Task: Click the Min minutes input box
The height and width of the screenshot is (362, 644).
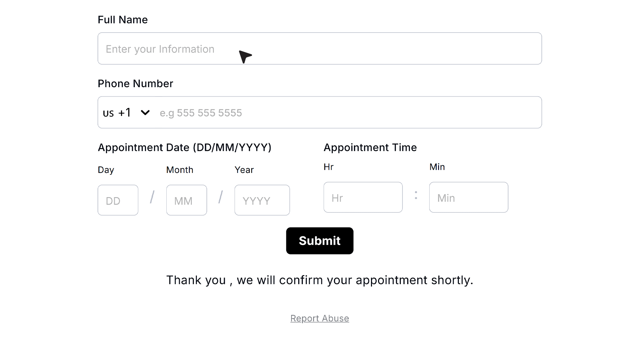Action: (469, 197)
